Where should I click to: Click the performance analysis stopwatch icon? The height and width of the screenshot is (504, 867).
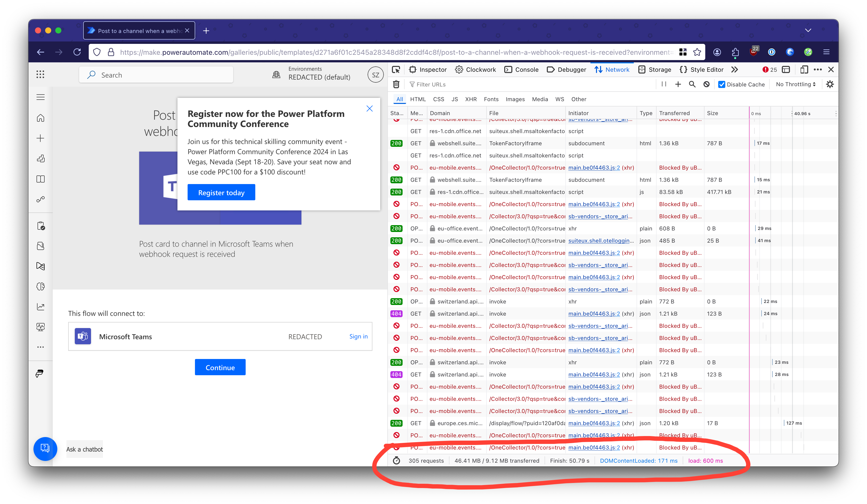coord(396,460)
